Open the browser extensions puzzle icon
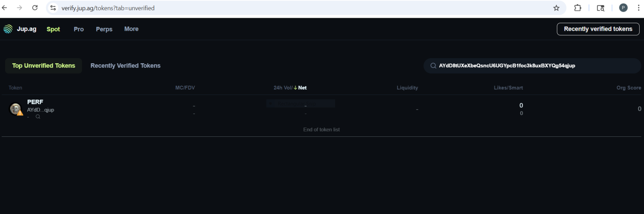 tap(577, 8)
